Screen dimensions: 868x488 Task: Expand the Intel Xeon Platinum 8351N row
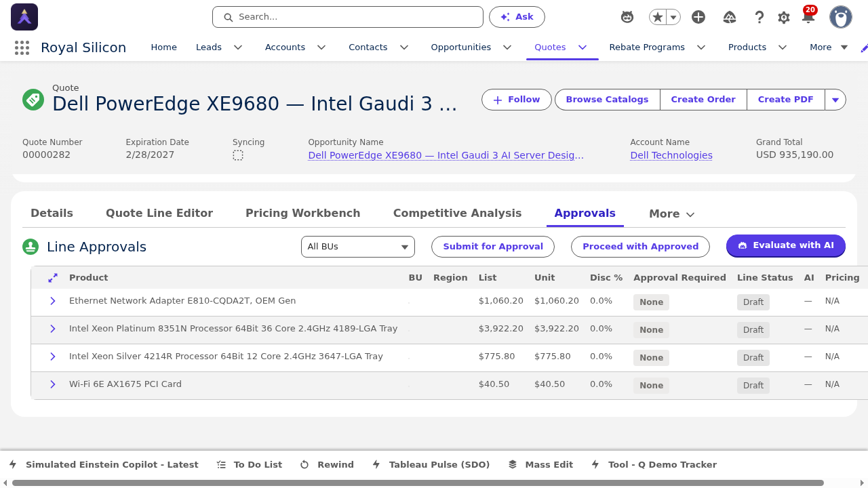point(53,329)
